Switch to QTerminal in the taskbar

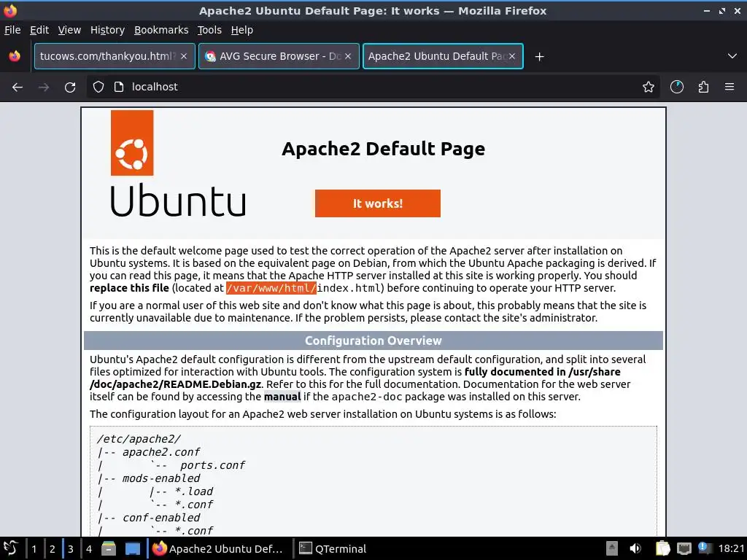(x=333, y=548)
